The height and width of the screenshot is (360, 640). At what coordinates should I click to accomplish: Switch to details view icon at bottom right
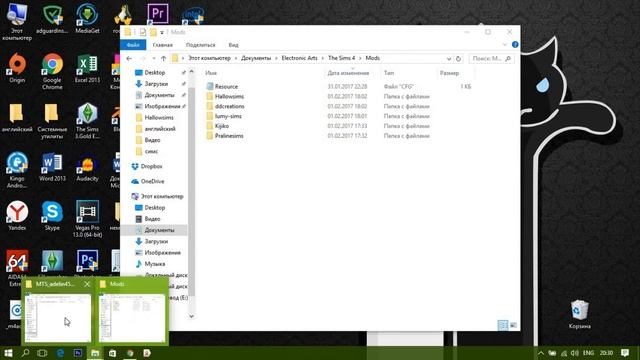pos(503,325)
